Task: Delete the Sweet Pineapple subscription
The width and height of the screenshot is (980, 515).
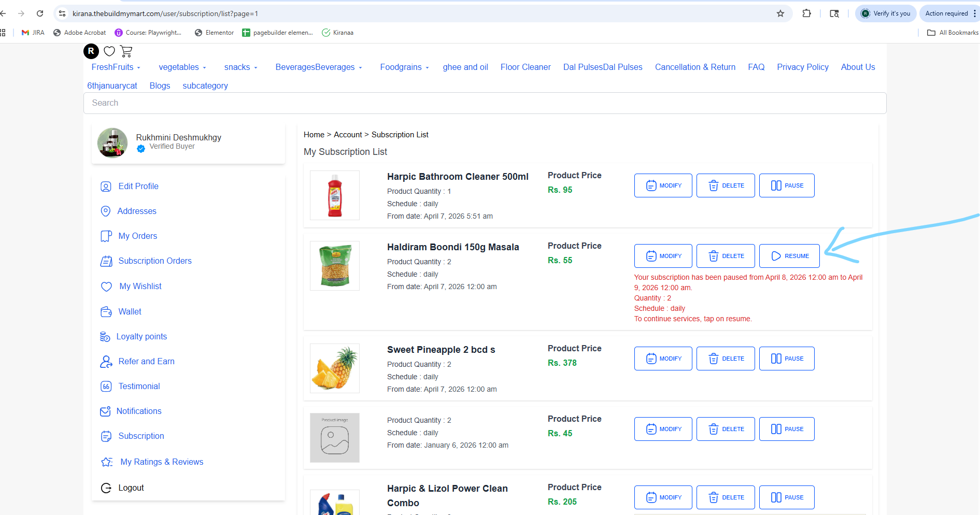Action: click(x=726, y=359)
